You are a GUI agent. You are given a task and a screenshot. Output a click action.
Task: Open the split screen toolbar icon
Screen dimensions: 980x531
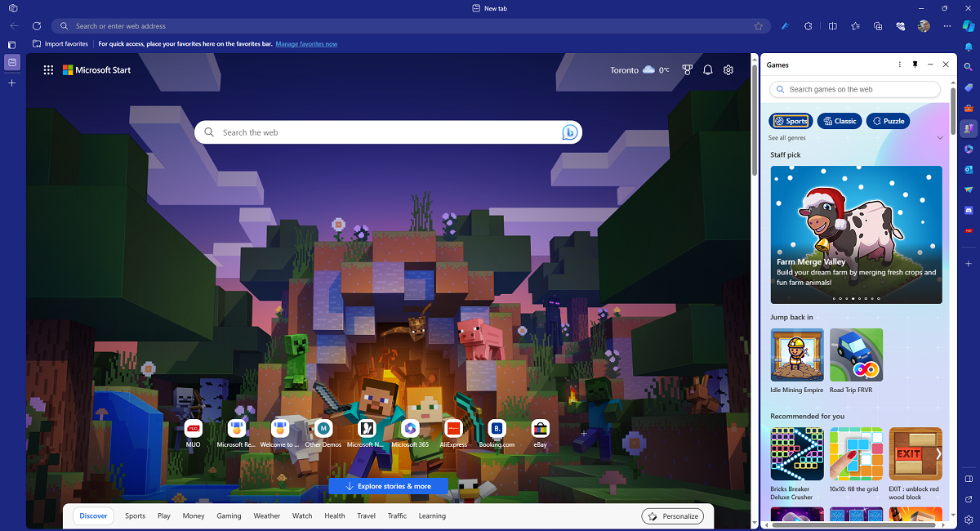pos(832,25)
